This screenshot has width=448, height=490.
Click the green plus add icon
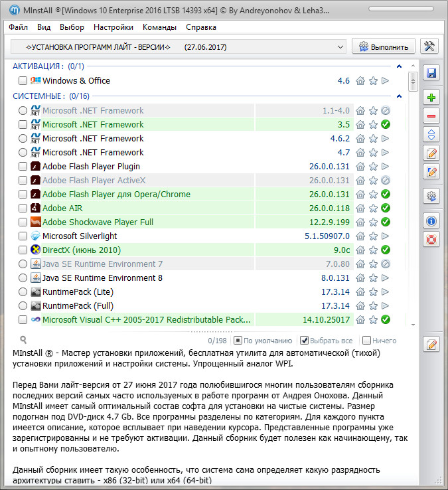click(431, 98)
